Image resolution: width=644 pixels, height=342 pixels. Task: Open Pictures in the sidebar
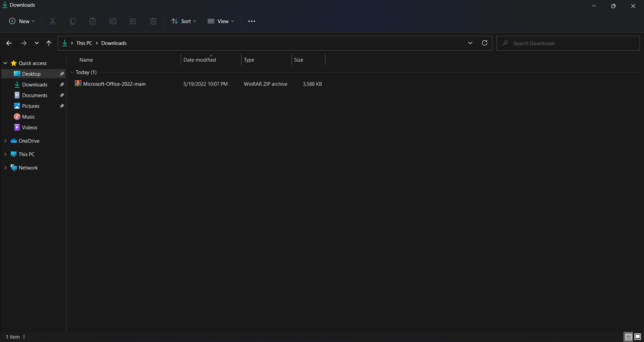(x=31, y=106)
